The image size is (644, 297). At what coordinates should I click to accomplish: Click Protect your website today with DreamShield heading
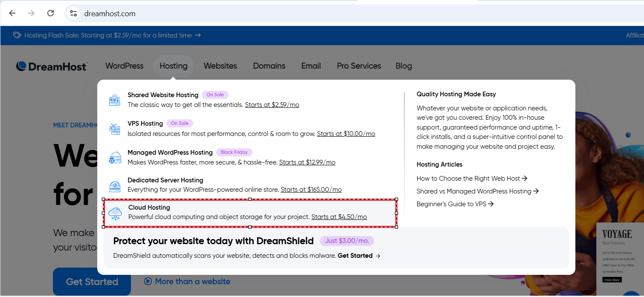[x=213, y=241]
